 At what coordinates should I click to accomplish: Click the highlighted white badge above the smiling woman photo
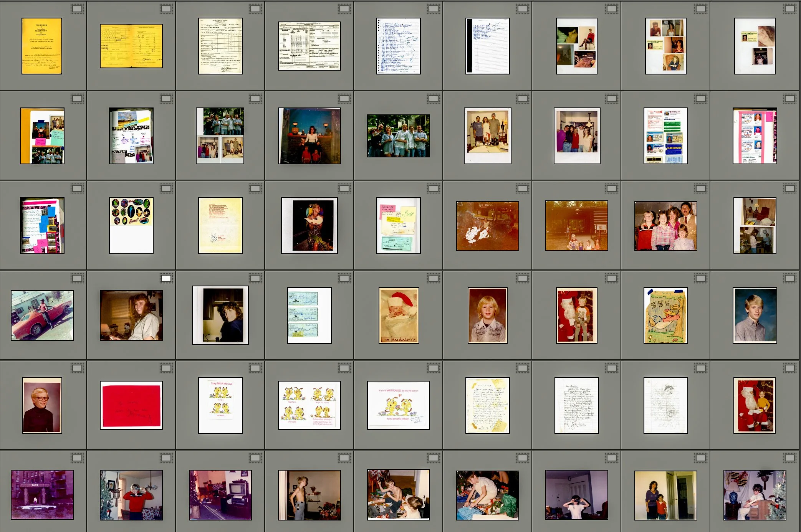click(x=166, y=278)
